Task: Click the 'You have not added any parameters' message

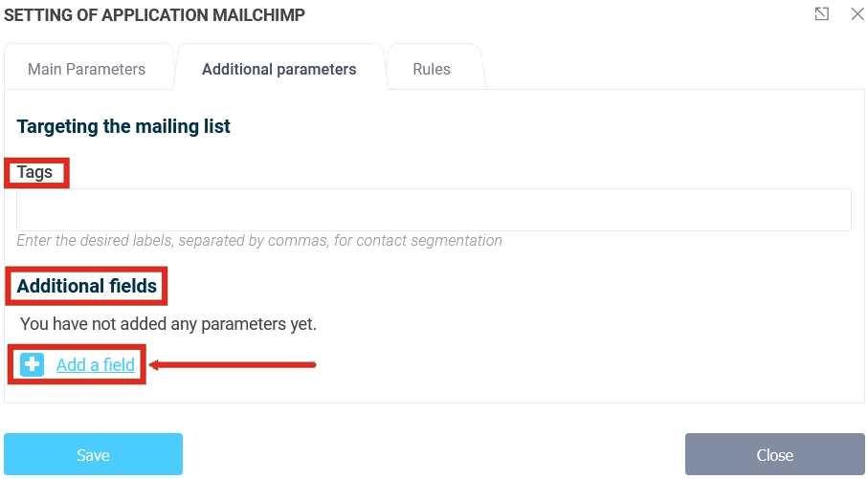Action: pyautogui.click(x=168, y=324)
